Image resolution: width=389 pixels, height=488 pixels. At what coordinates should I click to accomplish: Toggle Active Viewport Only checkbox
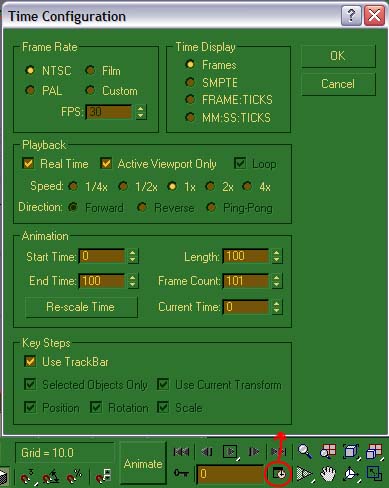tap(106, 163)
